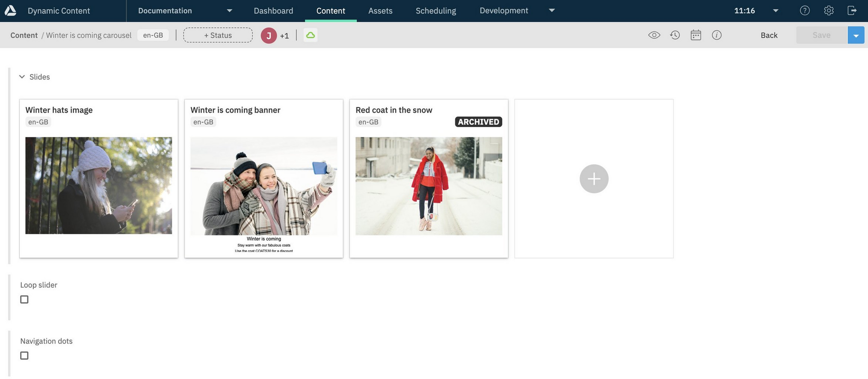Screen dimensions: 868x379
Task: Tick the Navigation dots checkbox
Action: pyautogui.click(x=24, y=355)
